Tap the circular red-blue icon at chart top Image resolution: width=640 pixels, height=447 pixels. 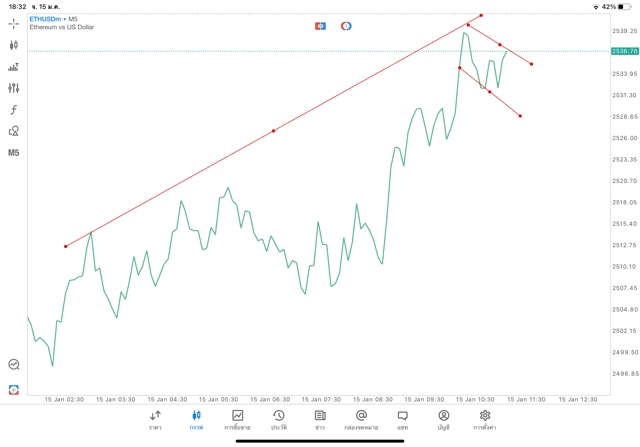tap(346, 25)
